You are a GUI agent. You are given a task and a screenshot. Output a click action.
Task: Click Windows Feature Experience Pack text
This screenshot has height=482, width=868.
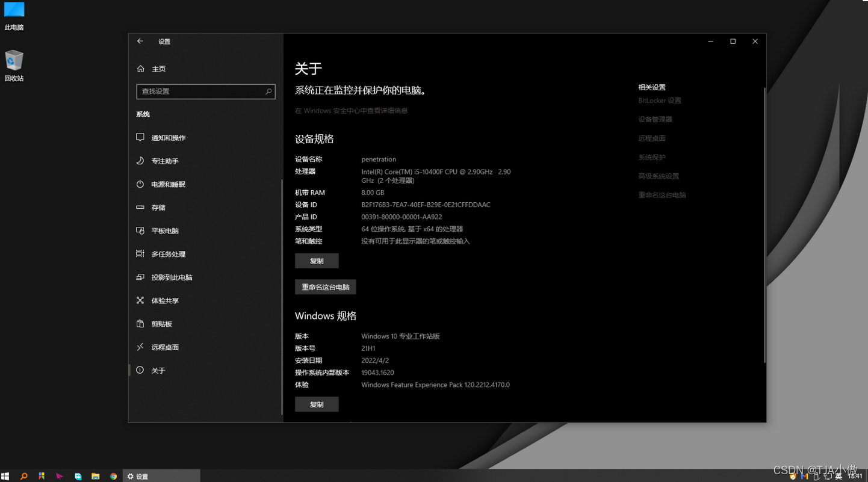point(435,385)
